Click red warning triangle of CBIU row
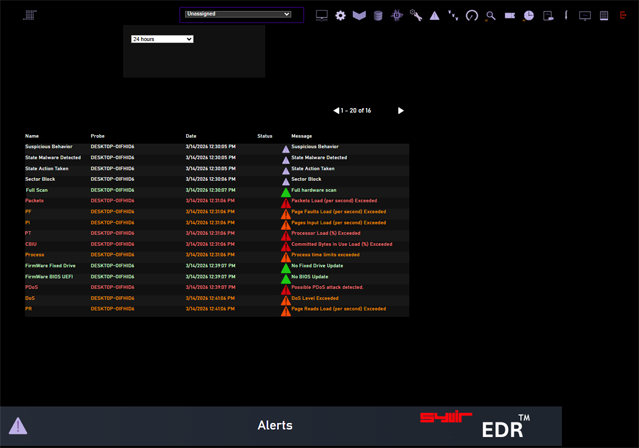The image size is (639, 448). coord(286,247)
